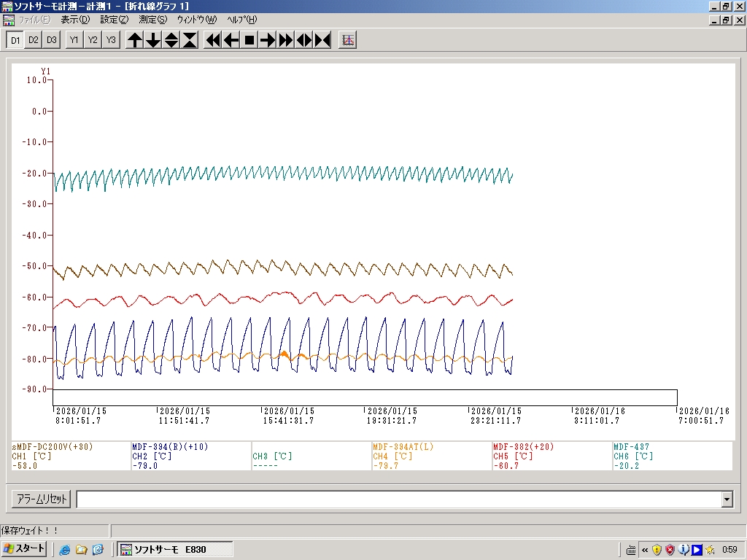Viewport: 747px width, 560px height.
Task: Switch to the Y3 axis button
Action: (x=110, y=40)
